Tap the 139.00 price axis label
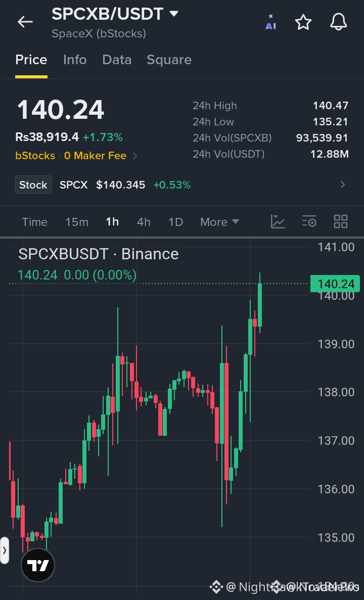The height and width of the screenshot is (600, 364). [x=336, y=344]
